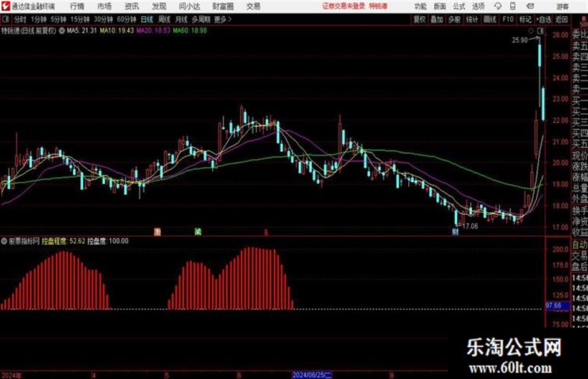Click the side panel toggle icon near 26.00

pyautogui.click(x=540, y=30)
